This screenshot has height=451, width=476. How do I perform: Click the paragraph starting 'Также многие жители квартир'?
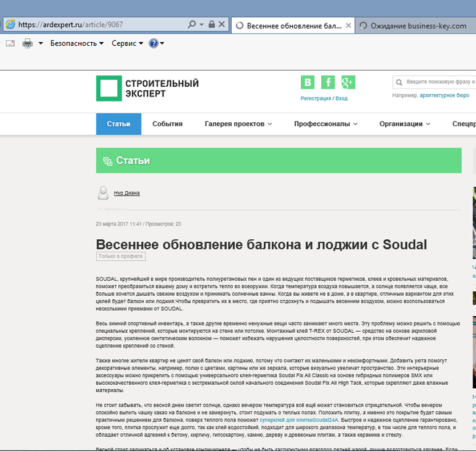click(272, 376)
